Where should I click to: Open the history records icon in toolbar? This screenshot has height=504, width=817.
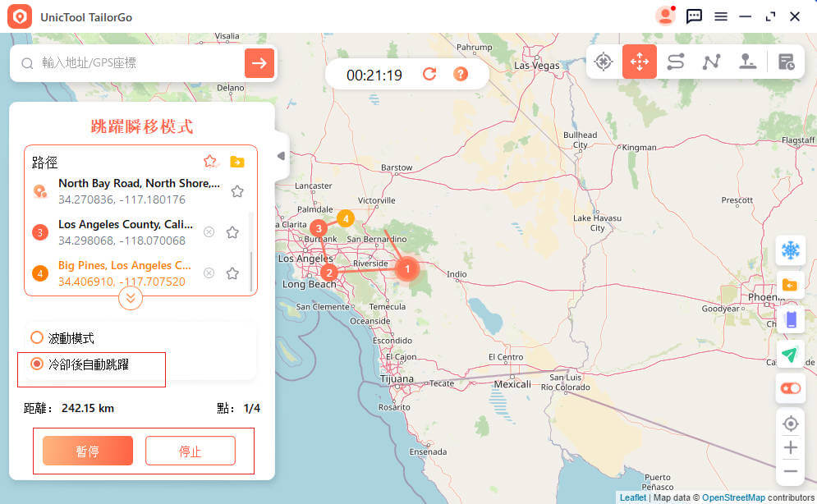coord(787,62)
